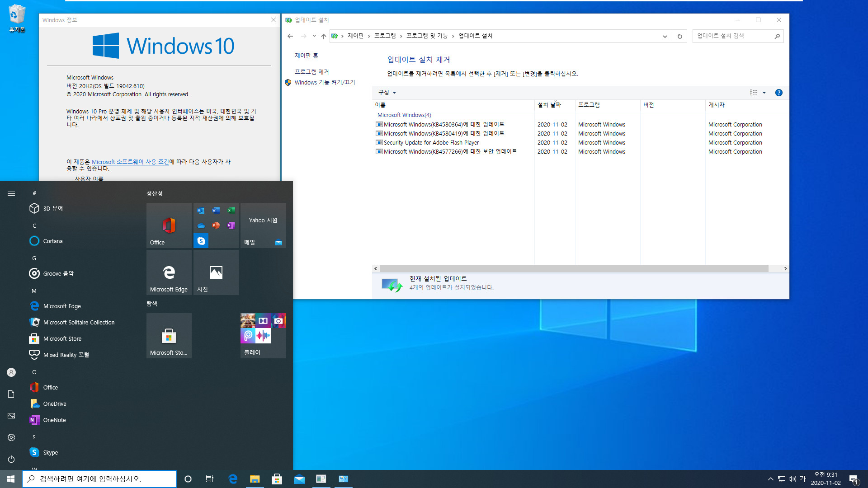Open the Microsoft Edge tile
The width and height of the screenshot is (868, 488).
(169, 272)
